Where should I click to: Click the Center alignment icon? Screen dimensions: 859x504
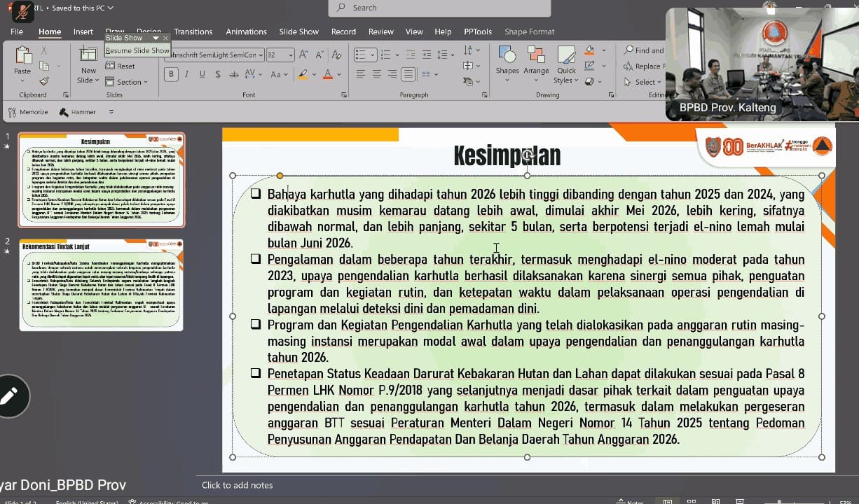tap(376, 73)
